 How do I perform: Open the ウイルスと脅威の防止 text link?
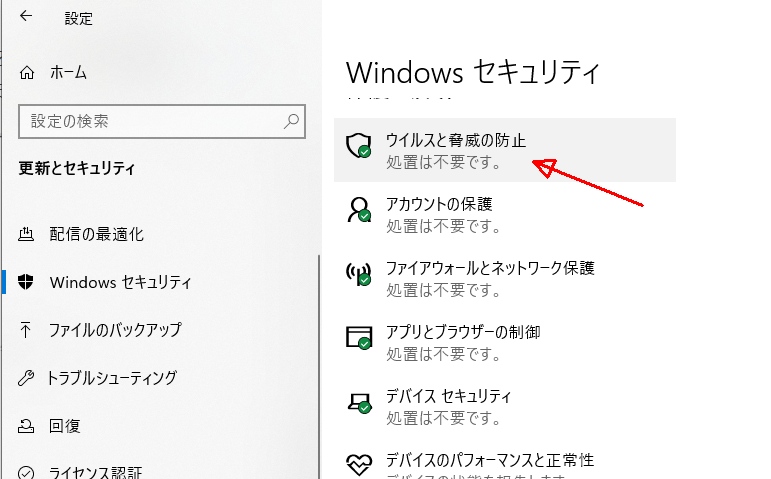tap(455, 140)
